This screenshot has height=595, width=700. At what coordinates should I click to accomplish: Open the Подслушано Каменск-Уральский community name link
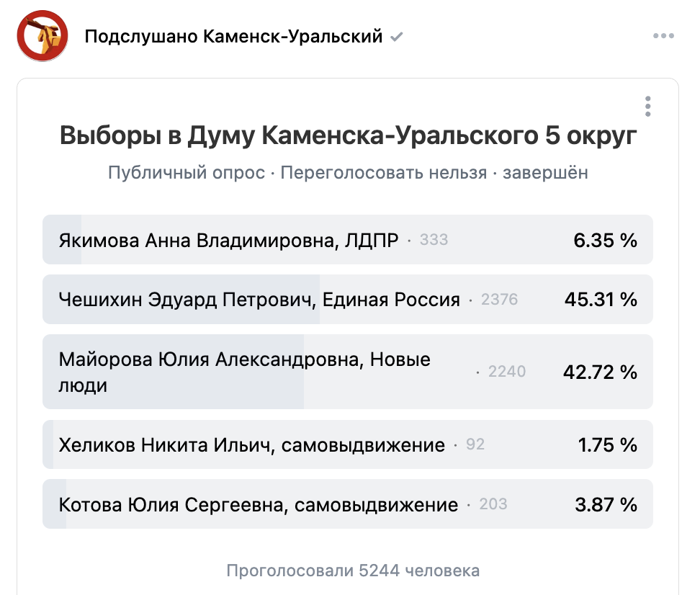233,36
